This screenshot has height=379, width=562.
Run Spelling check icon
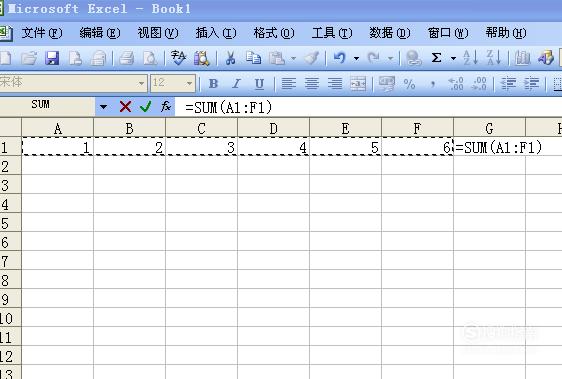click(178, 58)
